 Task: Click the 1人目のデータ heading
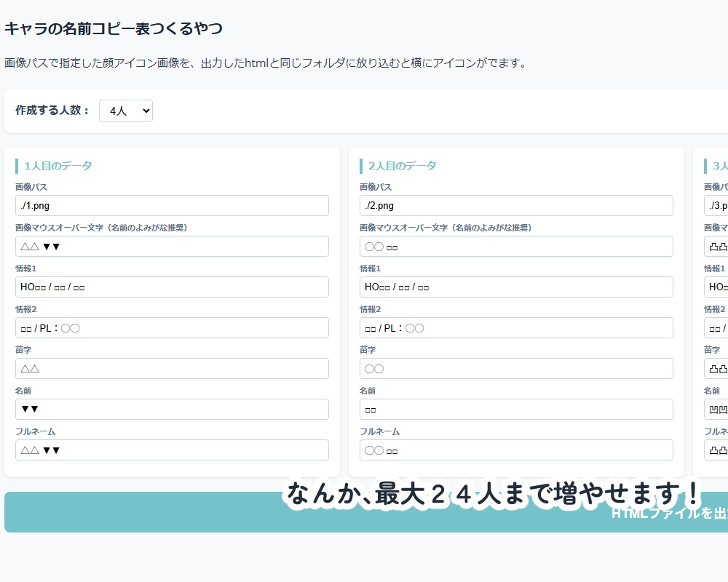(x=58, y=166)
